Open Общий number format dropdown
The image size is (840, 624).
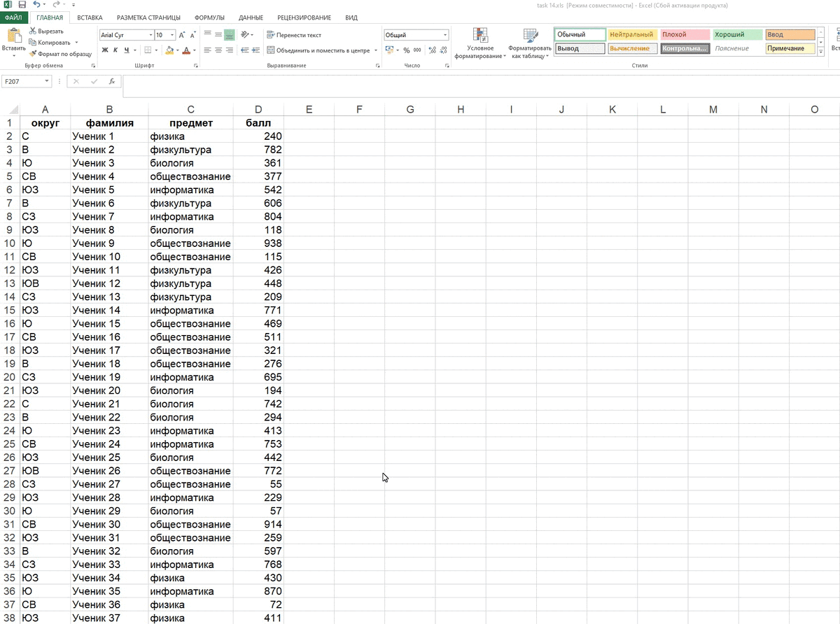[445, 35]
